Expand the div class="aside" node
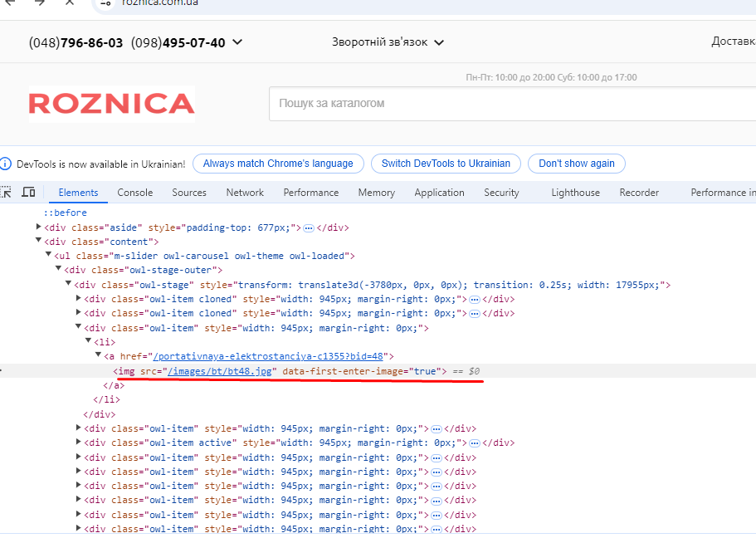756x538 pixels. click(x=39, y=227)
